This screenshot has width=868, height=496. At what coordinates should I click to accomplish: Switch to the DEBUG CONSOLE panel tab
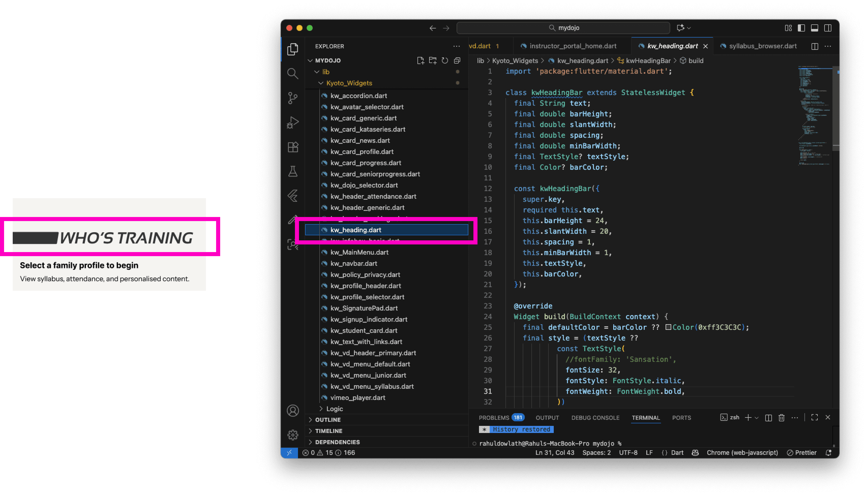click(595, 418)
